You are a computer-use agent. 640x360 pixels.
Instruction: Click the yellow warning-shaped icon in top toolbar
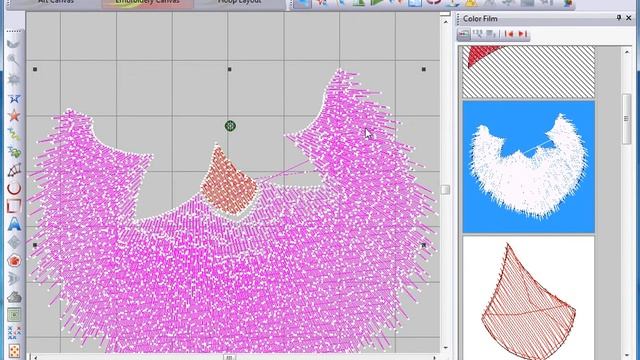(471, 2)
